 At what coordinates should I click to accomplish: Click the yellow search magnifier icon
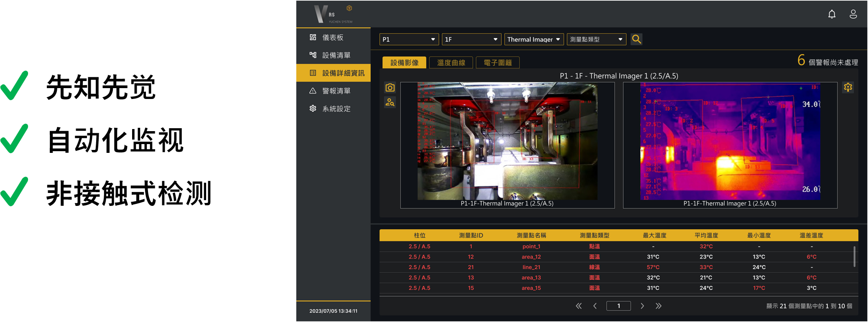[636, 39]
